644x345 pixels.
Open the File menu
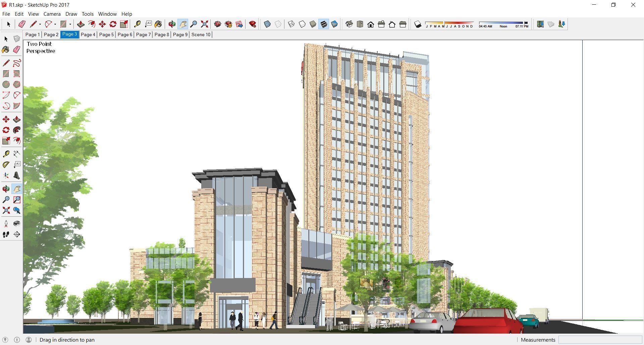pos(6,14)
